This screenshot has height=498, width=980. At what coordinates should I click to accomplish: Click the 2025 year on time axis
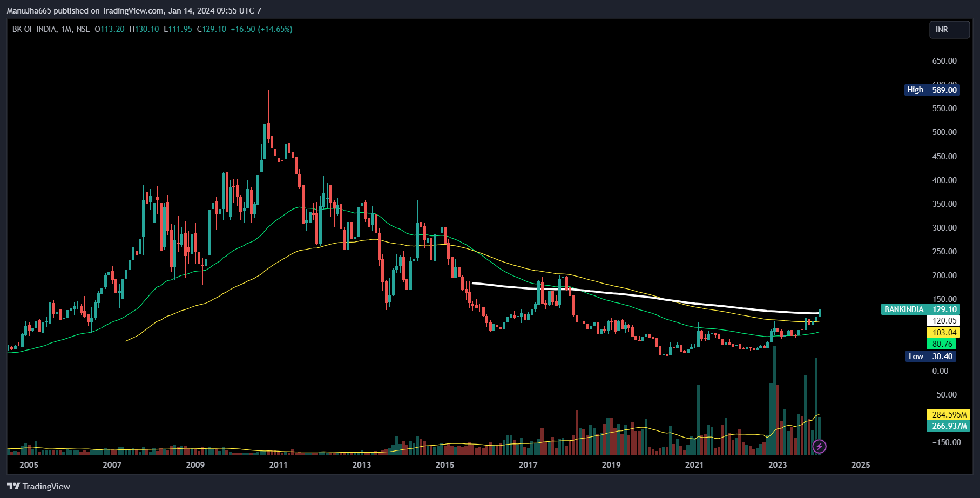click(x=861, y=465)
